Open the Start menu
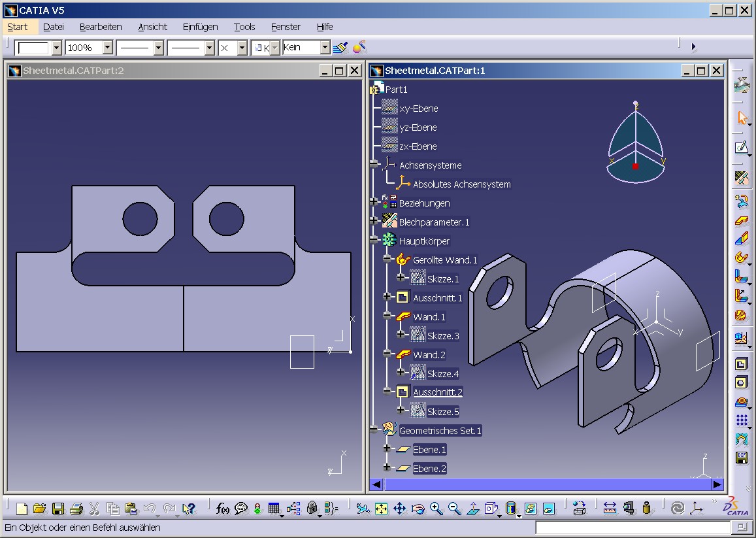 (18, 27)
